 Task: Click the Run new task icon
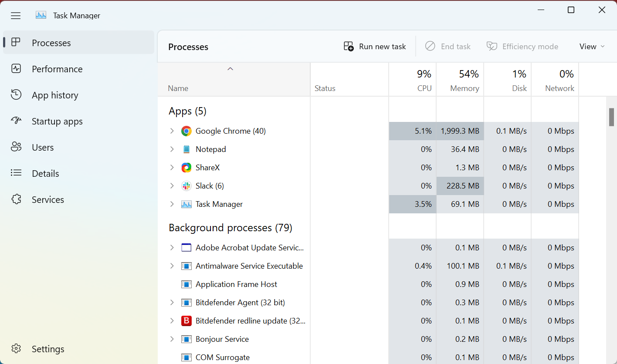point(349,46)
